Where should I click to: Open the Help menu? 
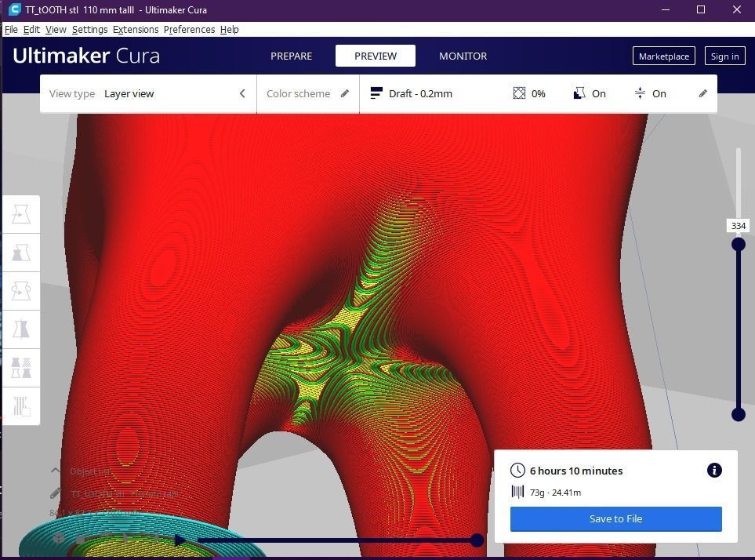(229, 29)
